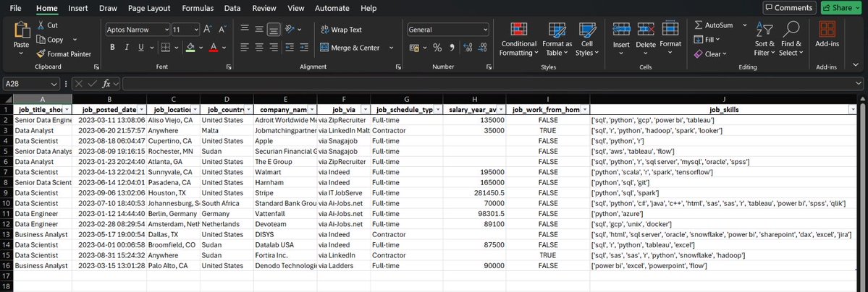The height and width of the screenshot is (292, 868).
Task: Click the Fill Color paint bucket
Action: 190,48
